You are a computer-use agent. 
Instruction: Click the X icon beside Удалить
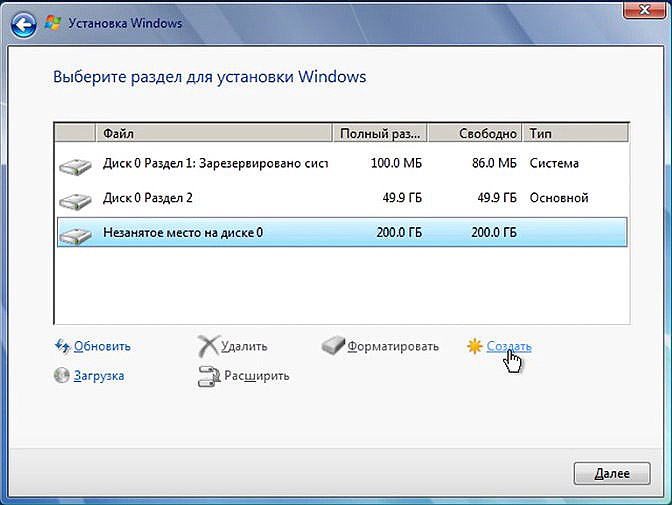[208, 346]
